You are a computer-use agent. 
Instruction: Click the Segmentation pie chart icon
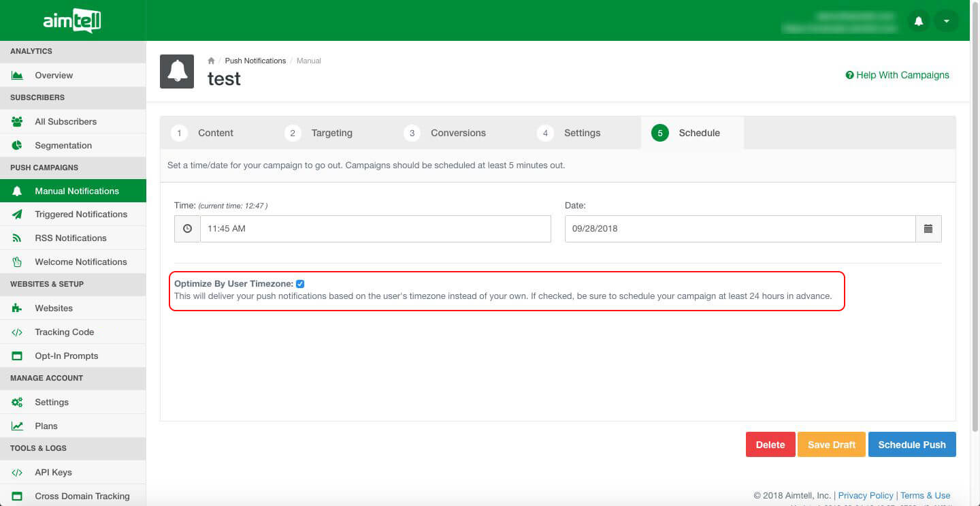(17, 146)
